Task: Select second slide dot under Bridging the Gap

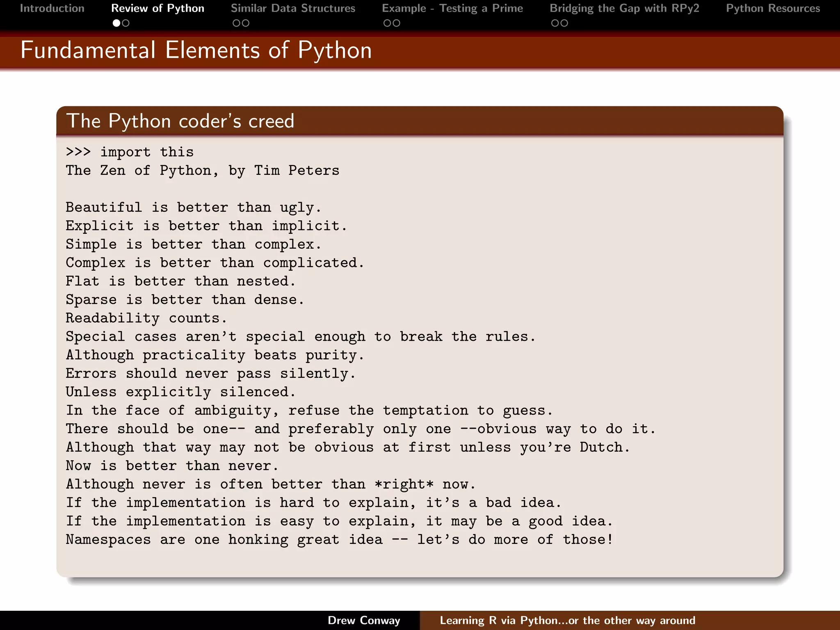Action: (x=564, y=23)
